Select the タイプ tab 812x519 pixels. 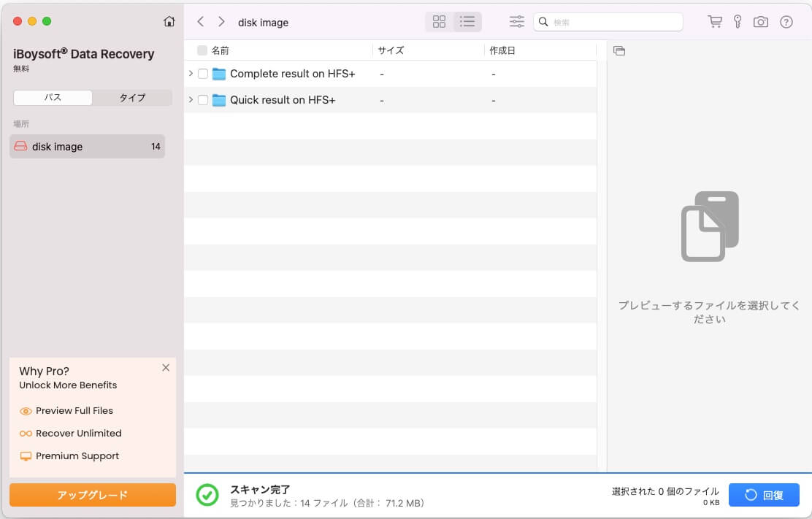(x=132, y=98)
